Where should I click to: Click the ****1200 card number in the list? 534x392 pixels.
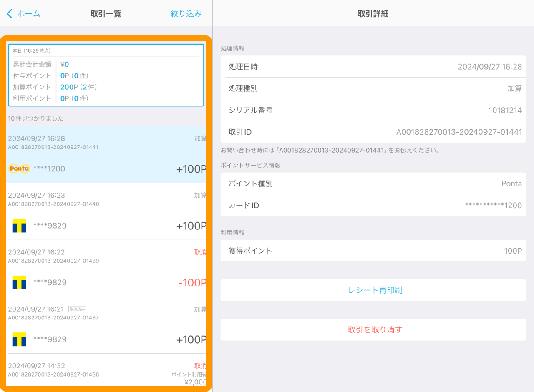pyautogui.click(x=49, y=169)
